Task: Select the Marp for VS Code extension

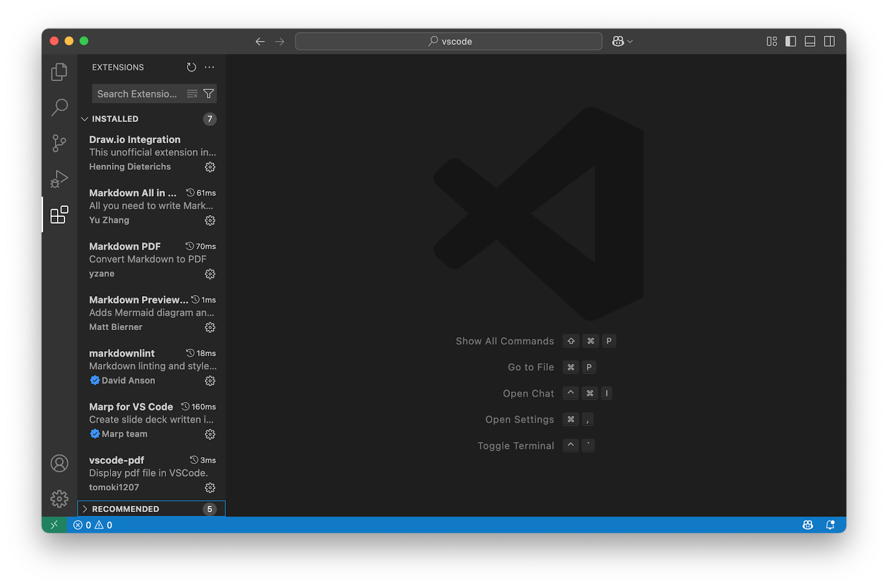Action: point(152,420)
